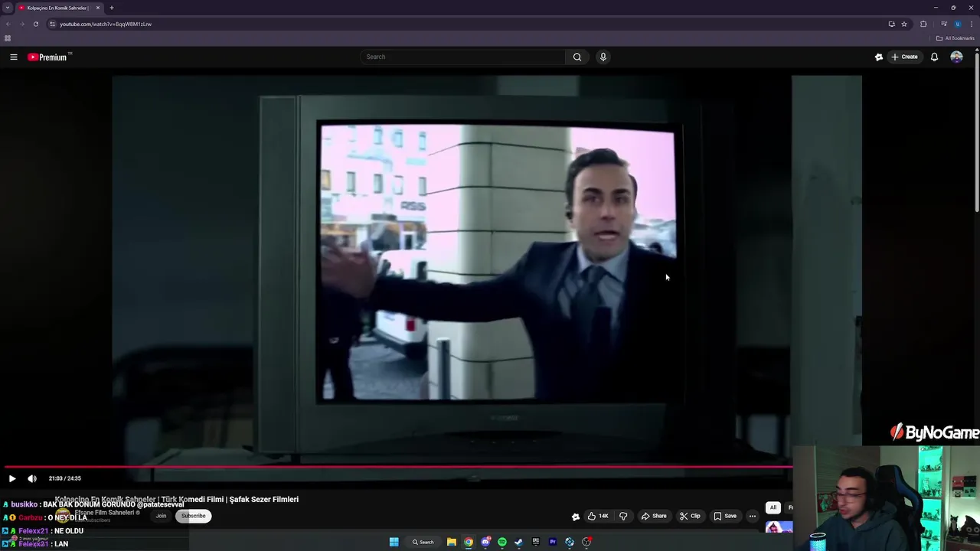Viewport: 980px width, 551px height.
Task: Select the All filter chip
Action: tap(773, 507)
